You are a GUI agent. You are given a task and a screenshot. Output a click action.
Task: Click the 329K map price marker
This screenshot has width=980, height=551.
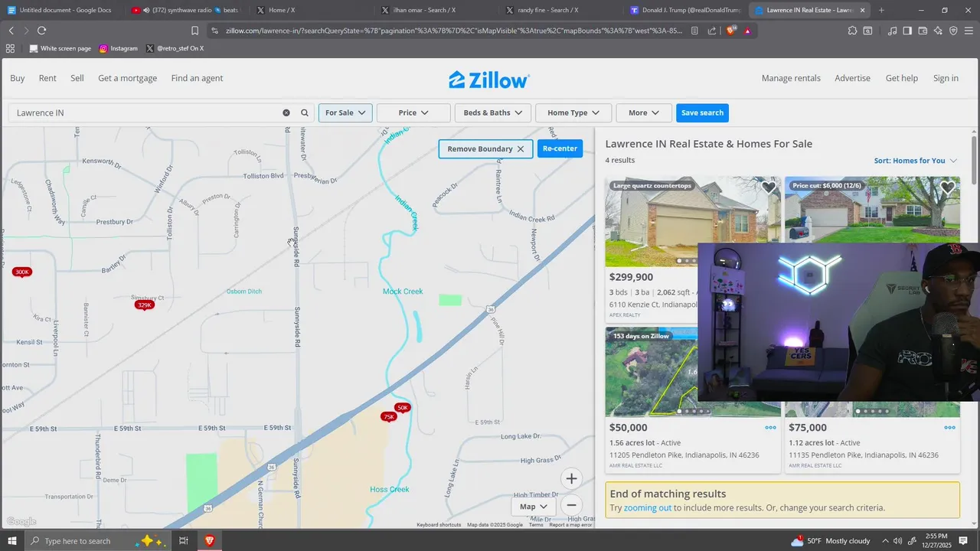coord(144,305)
